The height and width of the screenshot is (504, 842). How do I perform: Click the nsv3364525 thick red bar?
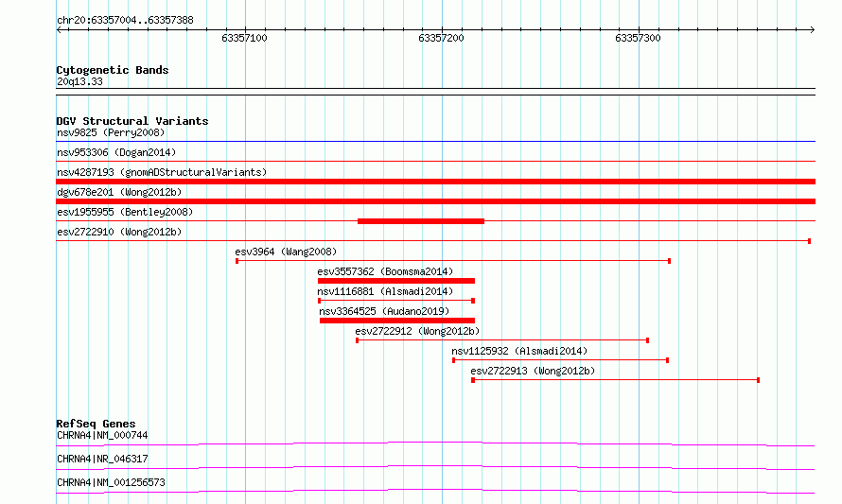(397, 321)
